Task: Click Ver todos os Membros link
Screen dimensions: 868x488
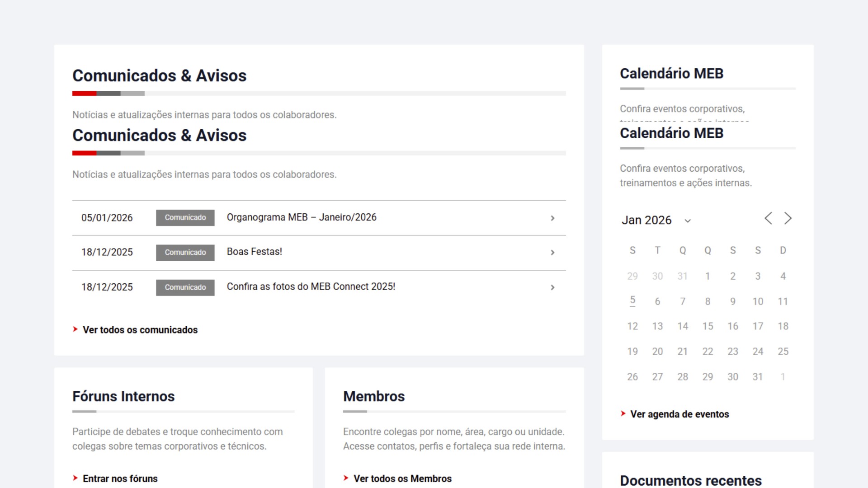Action: click(x=402, y=479)
